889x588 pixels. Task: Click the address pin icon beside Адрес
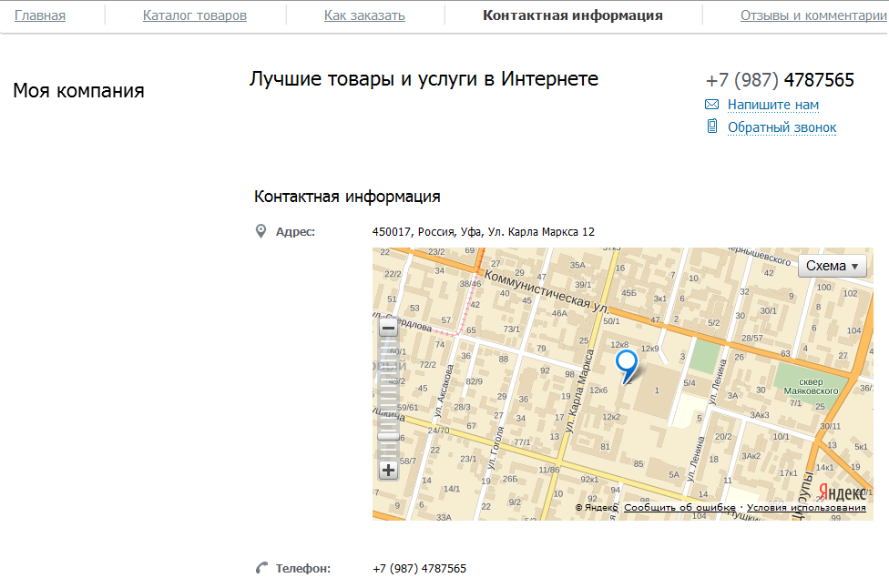pos(261,231)
